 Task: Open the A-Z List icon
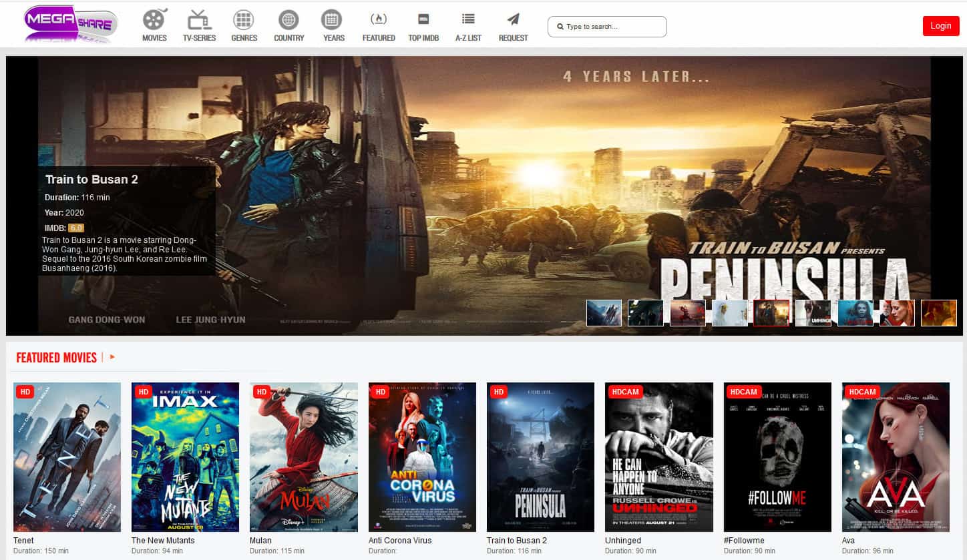468,19
